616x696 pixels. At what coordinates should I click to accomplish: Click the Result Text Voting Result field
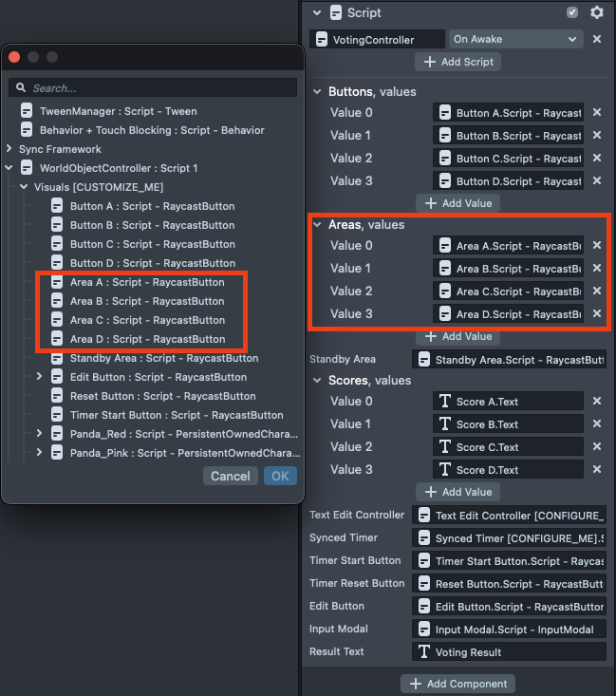point(509,651)
